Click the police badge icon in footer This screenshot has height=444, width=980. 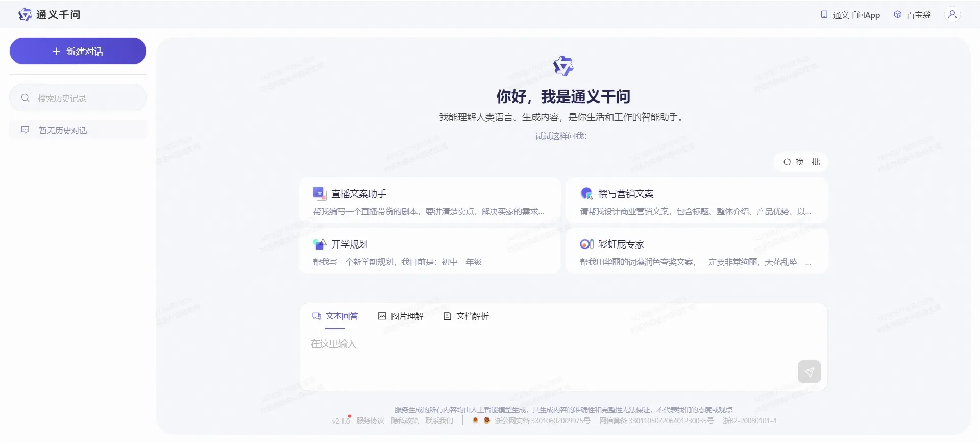[x=486, y=421]
